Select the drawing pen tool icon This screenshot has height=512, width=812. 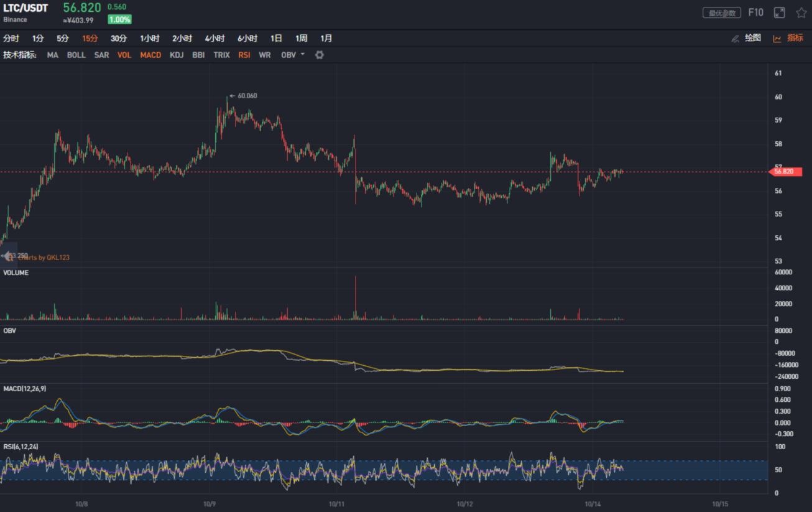tap(736, 38)
